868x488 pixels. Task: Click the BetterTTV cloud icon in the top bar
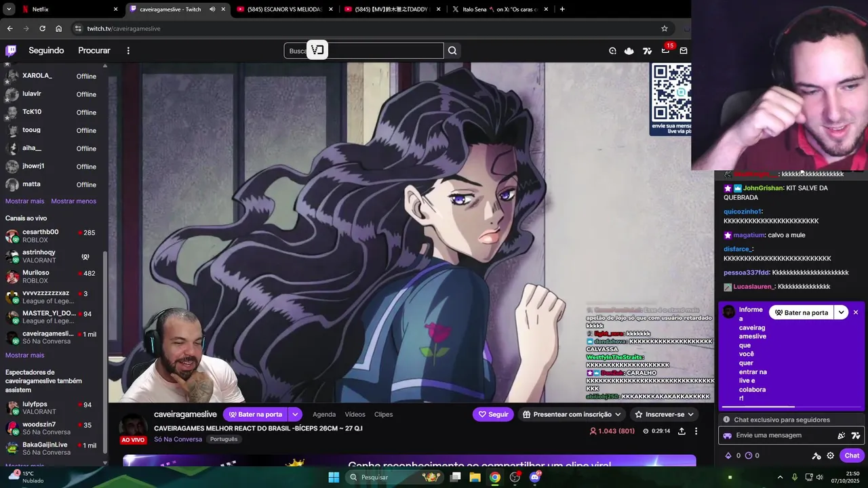tap(629, 50)
